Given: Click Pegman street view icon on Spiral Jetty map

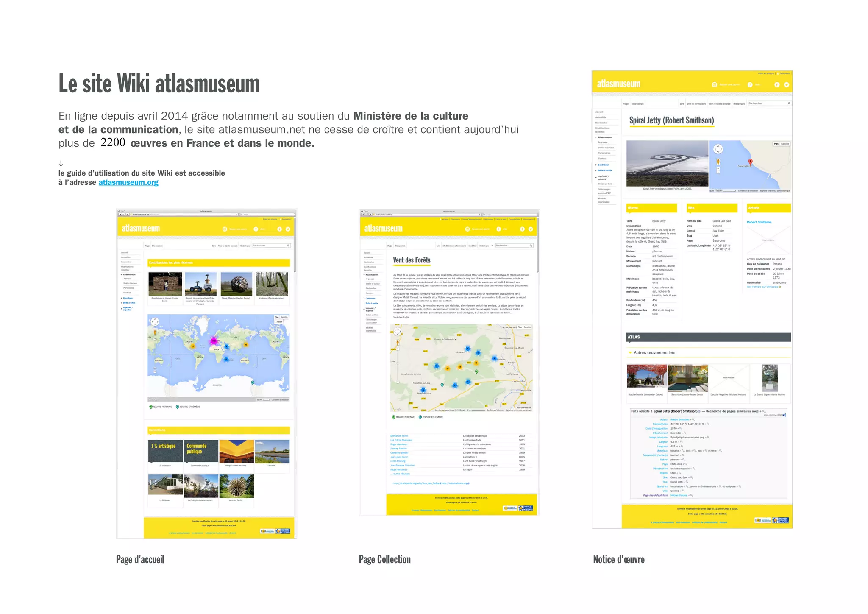Looking at the screenshot, I should click(718, 162).
